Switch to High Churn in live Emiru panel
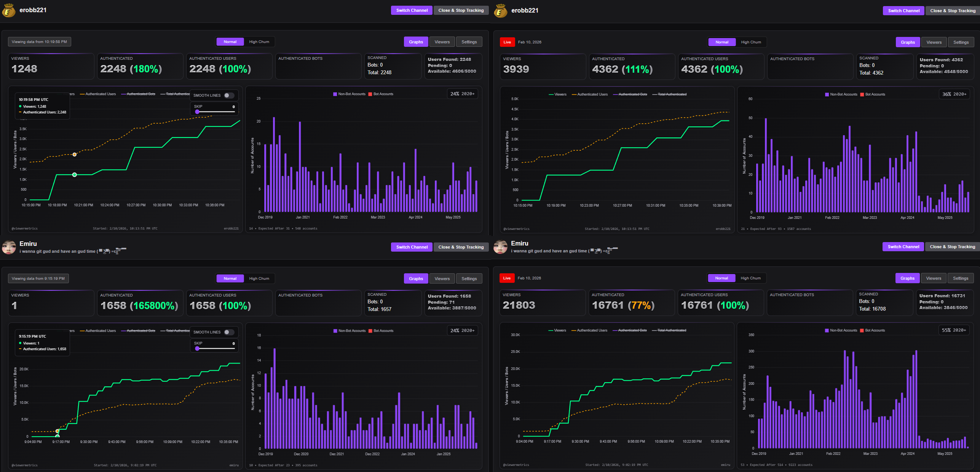Viewport: 980px width, 472px height. (x=750, y=278)
